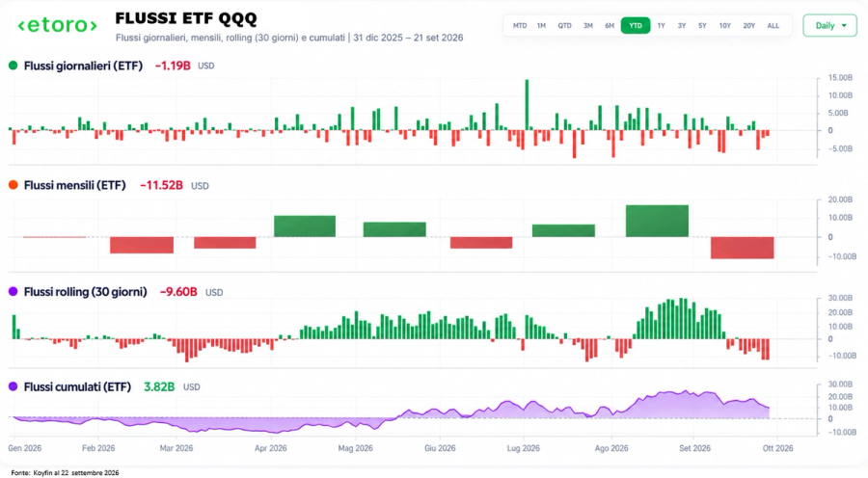Image resolution: width=868 pixels, height=478 pixels.
Task: Click the April green monthly bar
Action: click(x=305, y=226)
